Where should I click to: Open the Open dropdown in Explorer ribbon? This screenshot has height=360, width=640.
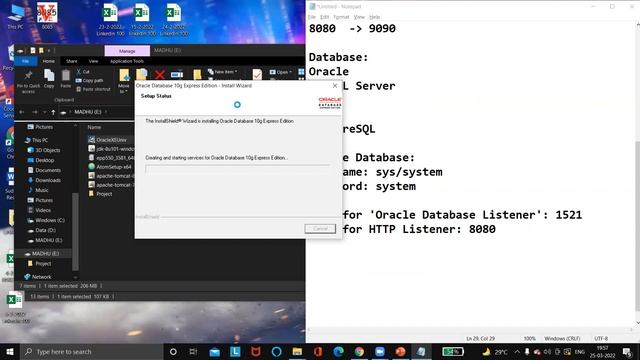click(x=281, y=72)
